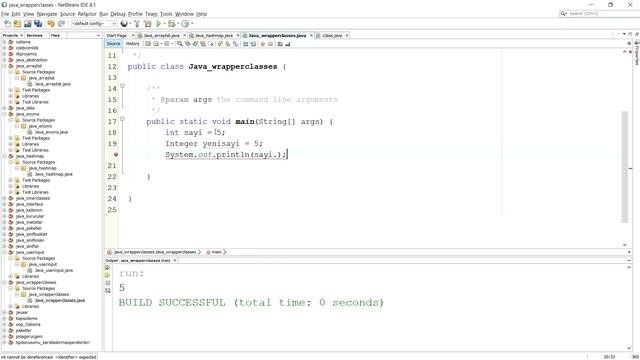Open the File menu
This screenshot has height=360, width=640.
[5, 14]
